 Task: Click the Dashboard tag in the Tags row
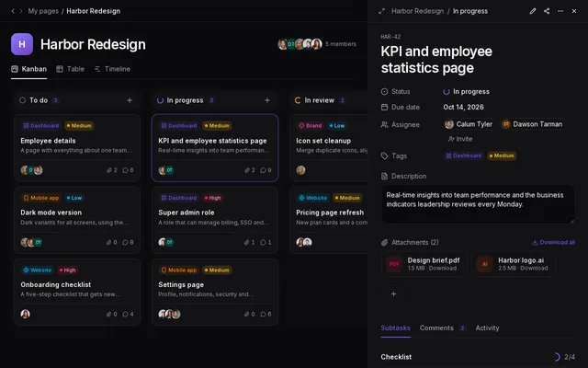[x=463, y=155]
